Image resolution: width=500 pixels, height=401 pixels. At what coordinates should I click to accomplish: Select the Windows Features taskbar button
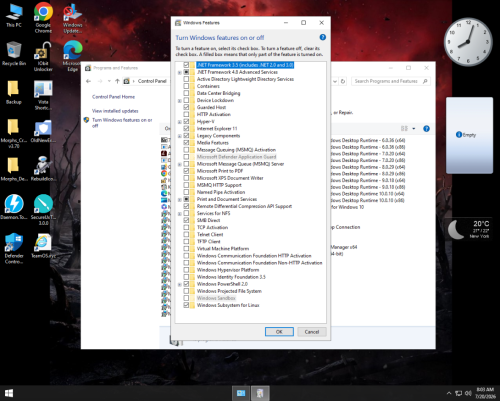[260, 393]
